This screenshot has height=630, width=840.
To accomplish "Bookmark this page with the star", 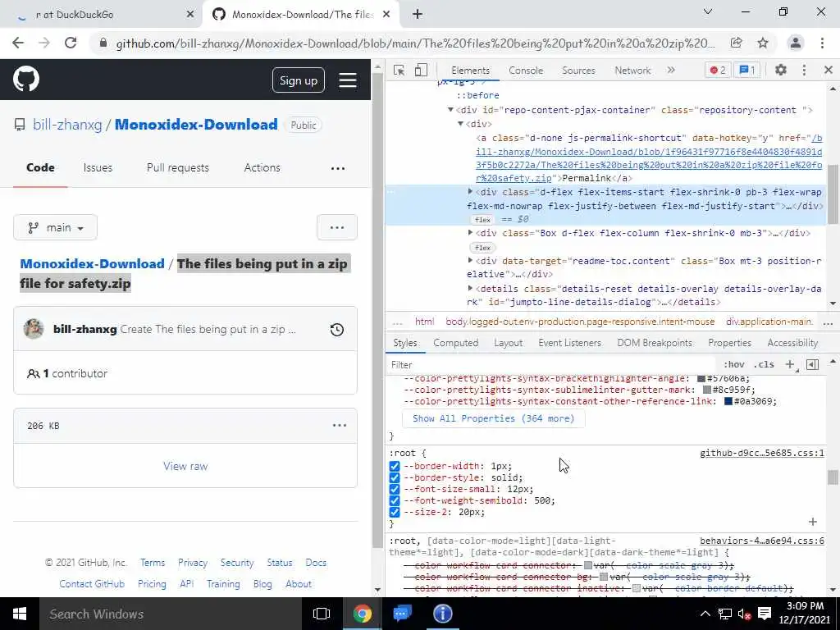I will [x=763, y=43].
